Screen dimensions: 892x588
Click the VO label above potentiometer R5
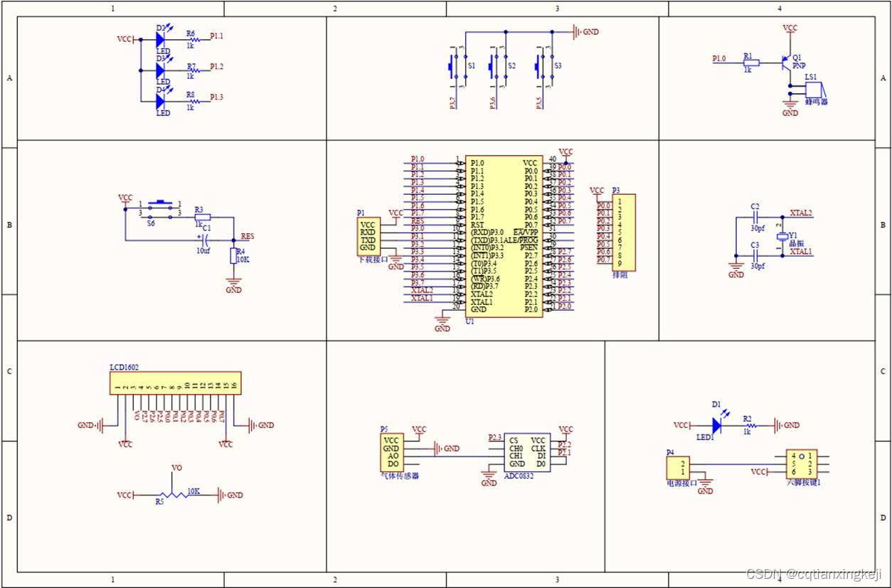click(x=177, y=468)
